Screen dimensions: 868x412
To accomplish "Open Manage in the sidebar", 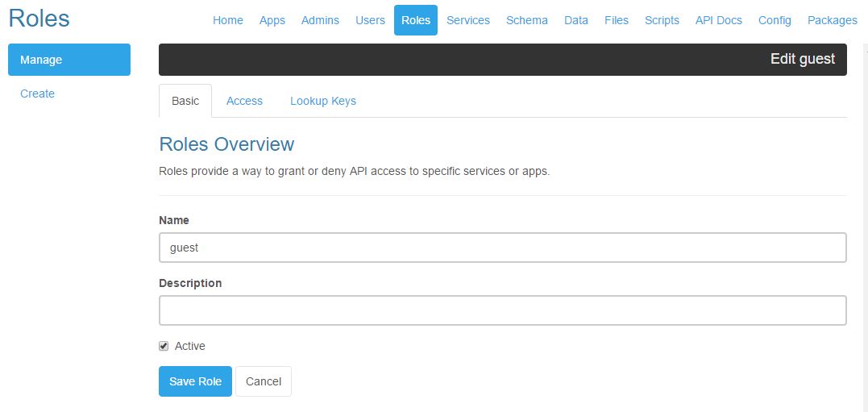I will point(69,60).
